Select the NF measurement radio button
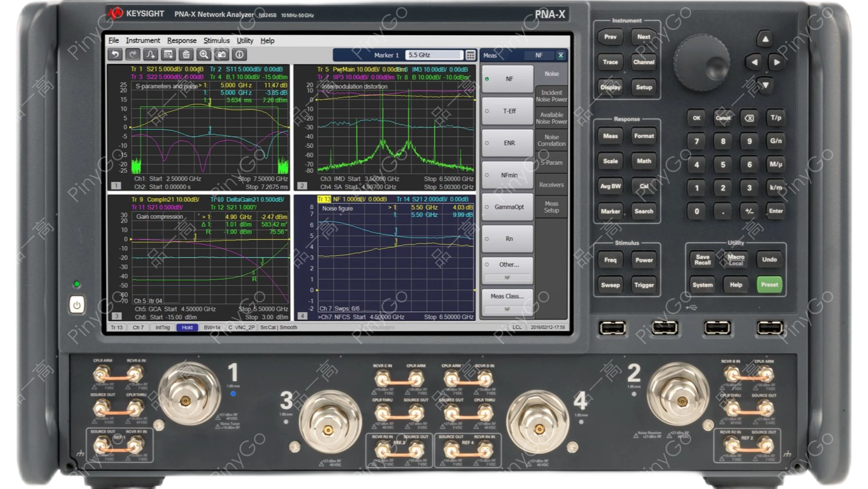 coord(507,79)
